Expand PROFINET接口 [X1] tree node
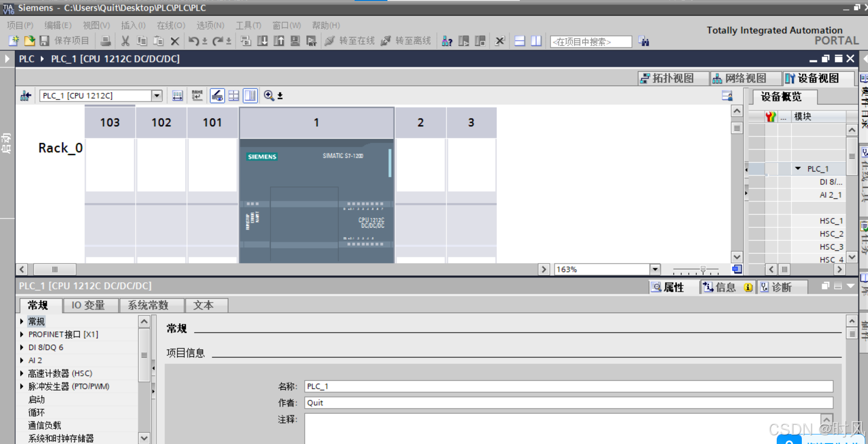Image resolution: width=868 pixels, height=444 pixels. point(22,335)
